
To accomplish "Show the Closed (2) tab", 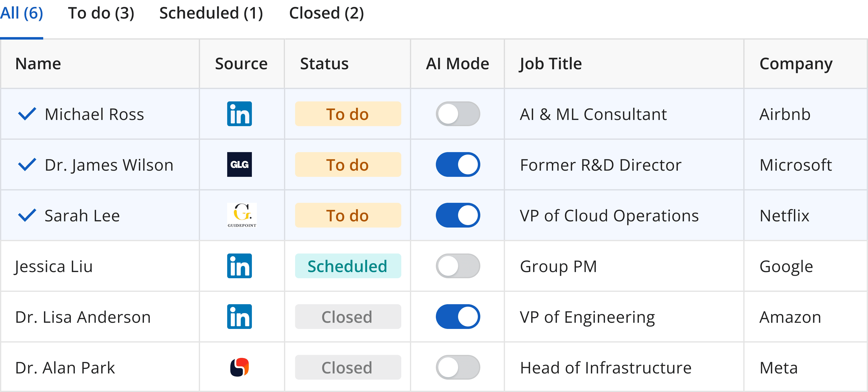I will coord(326,14).
